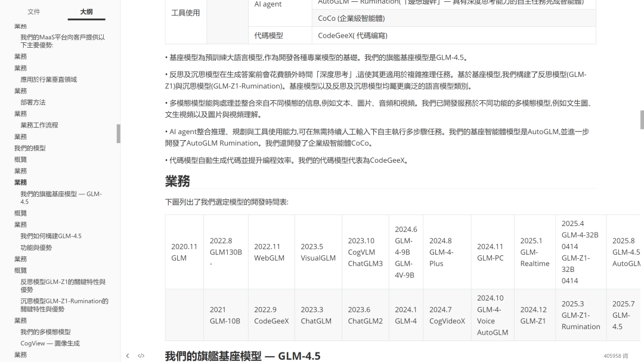Screen dimensions: 644x362
Task: Toggle source code mode icon
Action: click(141, 356)
